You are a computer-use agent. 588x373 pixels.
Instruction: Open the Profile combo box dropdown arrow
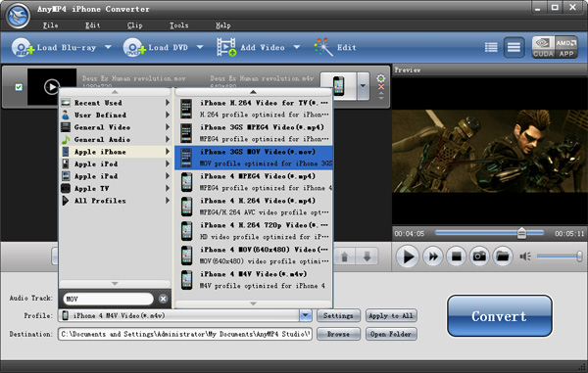click(x=306, y=315)
